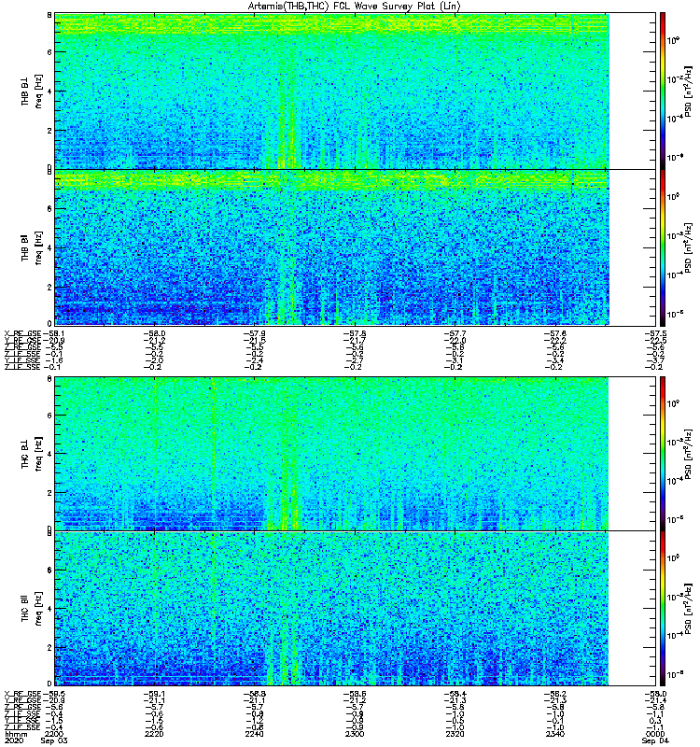The image size is (700, 747).
Task: Click the 'THC B∥ freq [Hz]' axis label
Action: click(x=32, y=609)
